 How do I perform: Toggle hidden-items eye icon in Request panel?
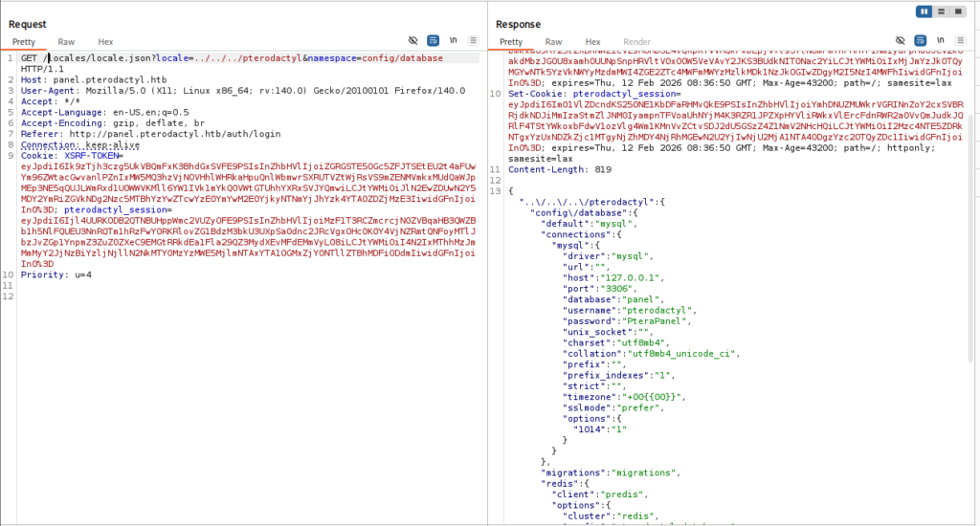click(x=413, y=41)
